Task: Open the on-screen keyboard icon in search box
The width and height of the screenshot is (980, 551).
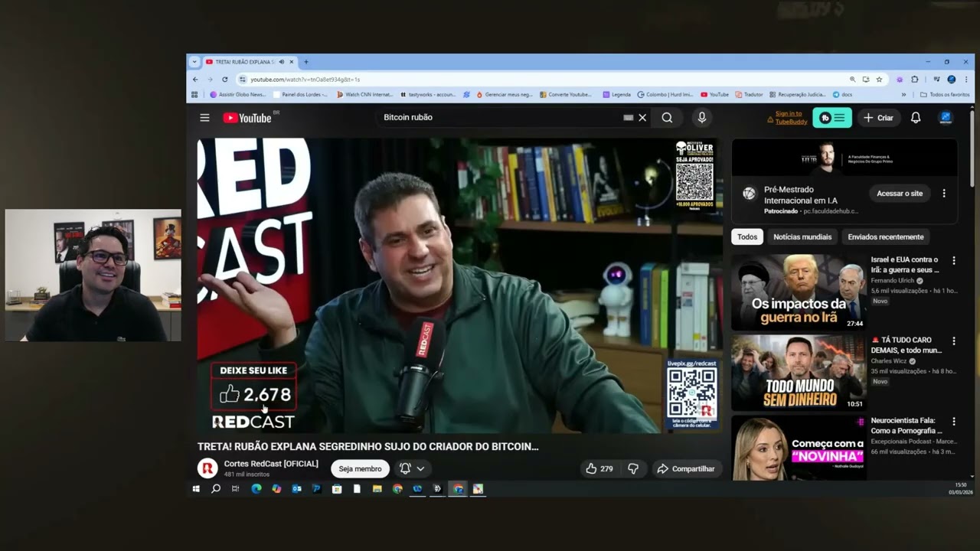Action: coord(629,118)
